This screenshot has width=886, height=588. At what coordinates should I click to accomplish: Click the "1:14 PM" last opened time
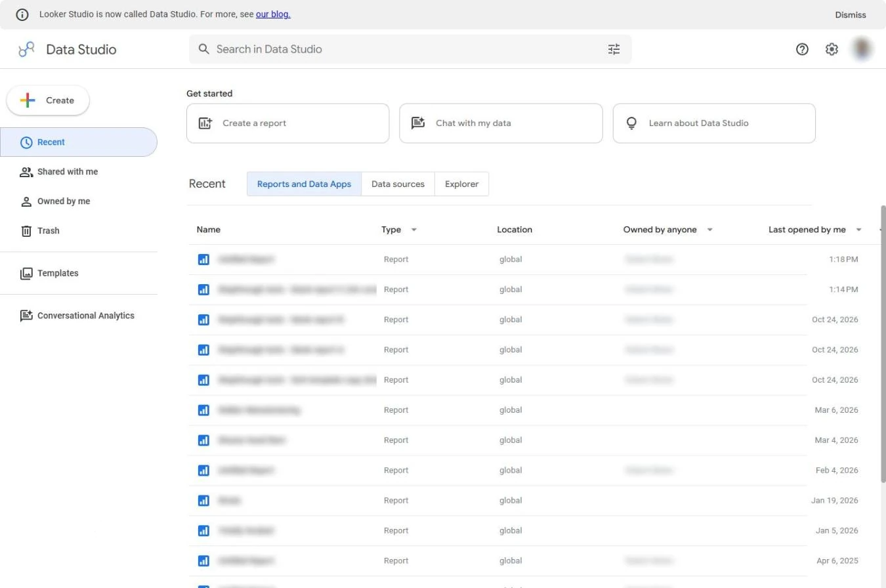coord(843,289)
